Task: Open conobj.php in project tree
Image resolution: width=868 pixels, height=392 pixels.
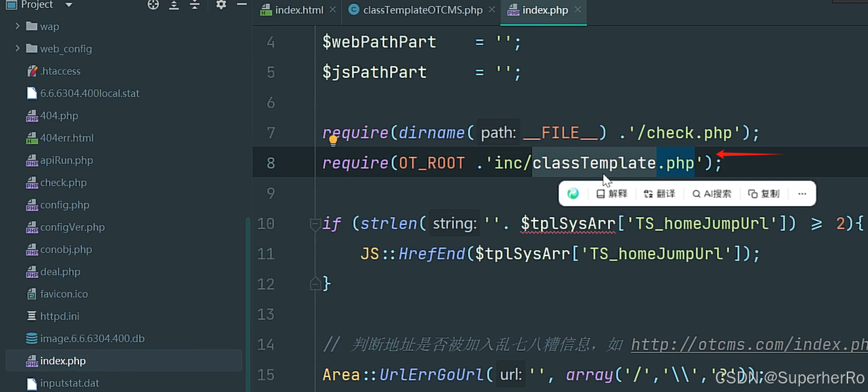Action: (66, 249)
